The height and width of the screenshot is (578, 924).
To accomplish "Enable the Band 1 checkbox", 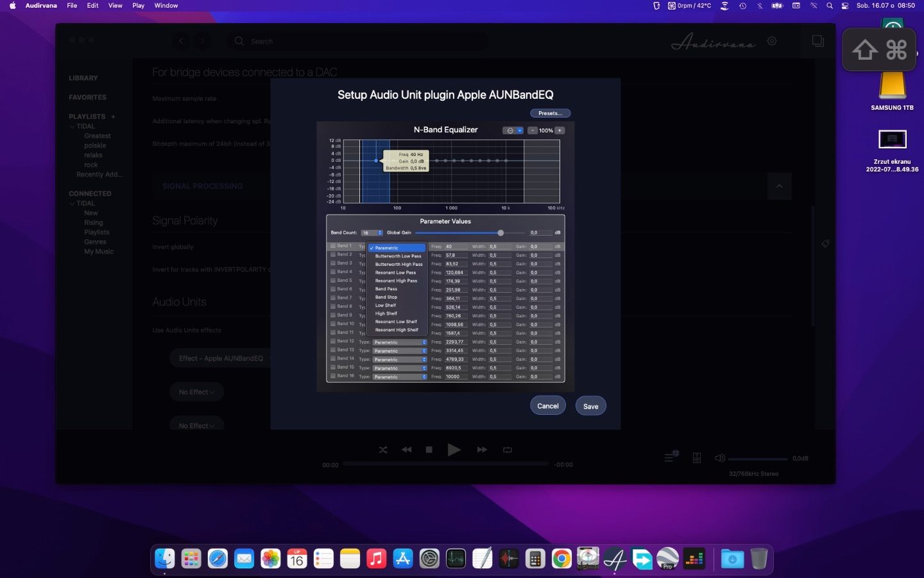I will (333, 246).
